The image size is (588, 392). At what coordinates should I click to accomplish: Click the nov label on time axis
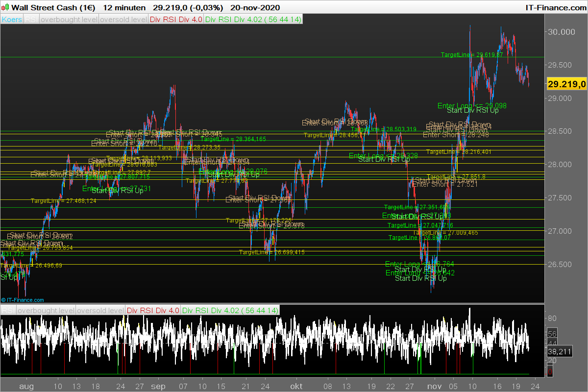click(x=435, y=386)
